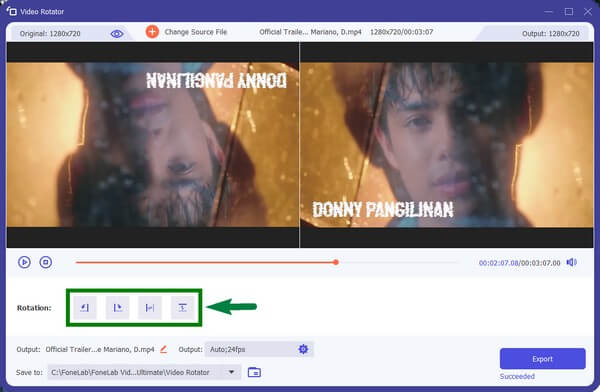Click the Original: 1280x720 label

click(50, 34)
